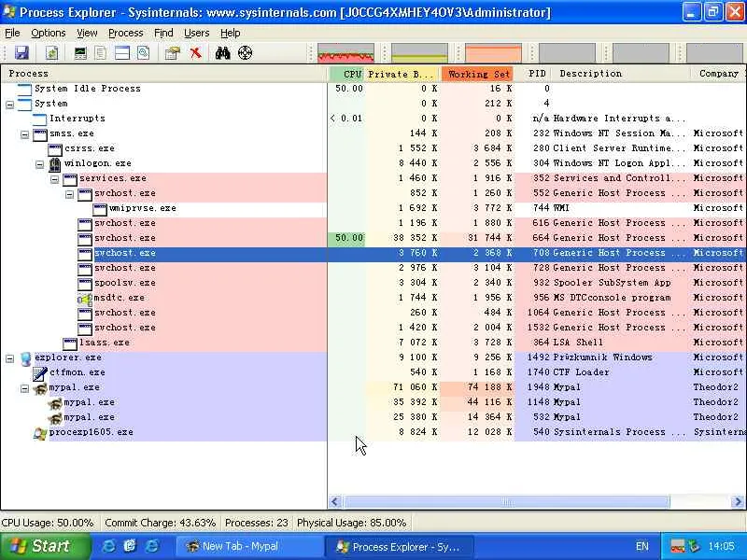The image size is (747, 560).
Task: Open the View menu
Action: [x=87, y=33]
